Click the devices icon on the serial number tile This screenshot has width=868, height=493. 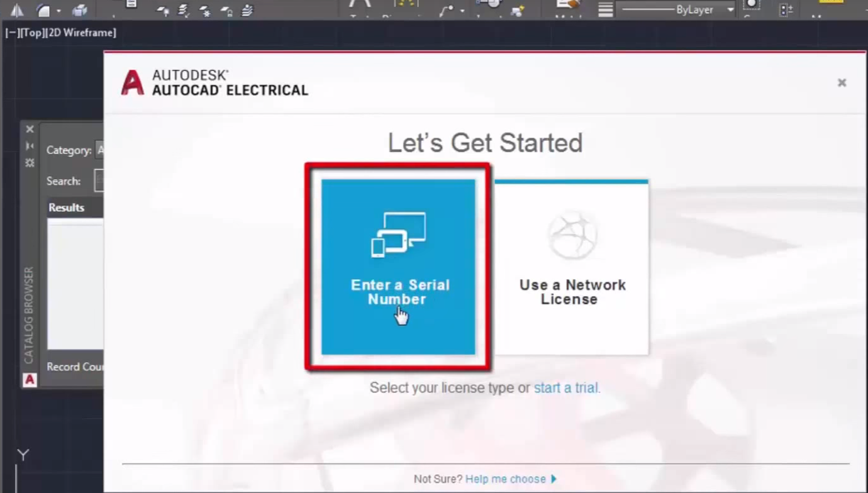tap(398, 234)
